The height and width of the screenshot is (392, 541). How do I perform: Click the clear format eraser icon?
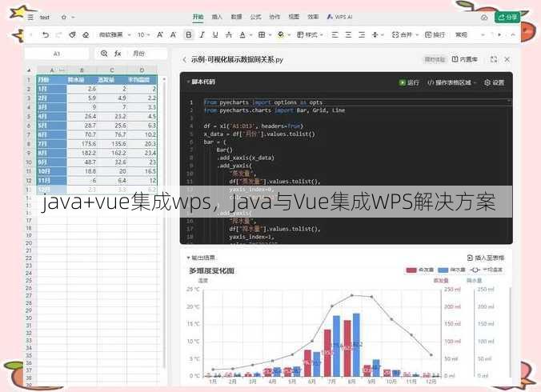[x=86, y=35]
